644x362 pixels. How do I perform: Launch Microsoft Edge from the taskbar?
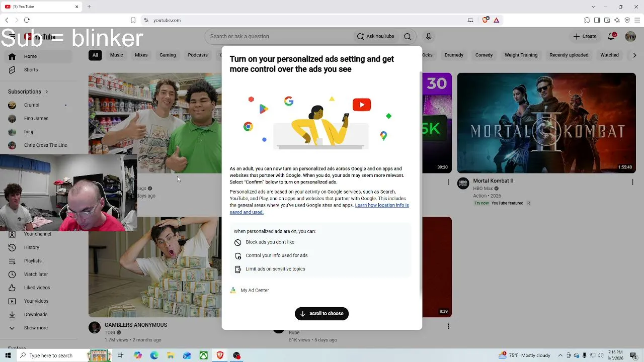[154, 355]
